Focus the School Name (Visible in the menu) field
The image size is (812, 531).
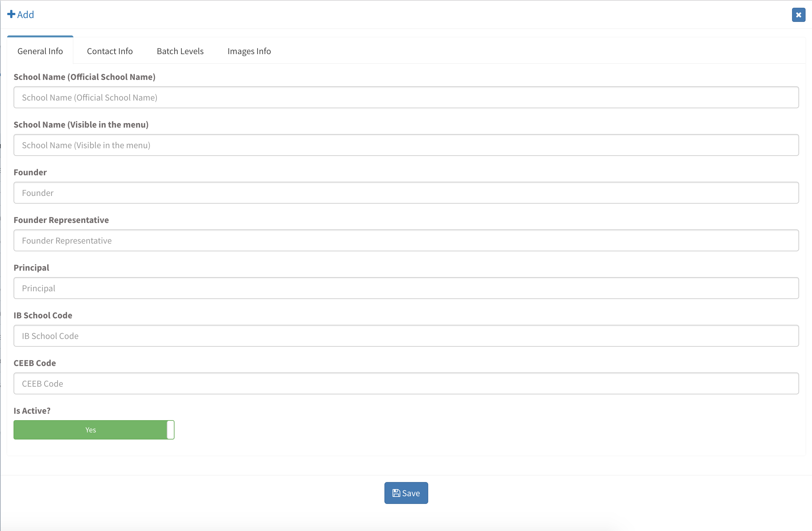click(406, 145)
